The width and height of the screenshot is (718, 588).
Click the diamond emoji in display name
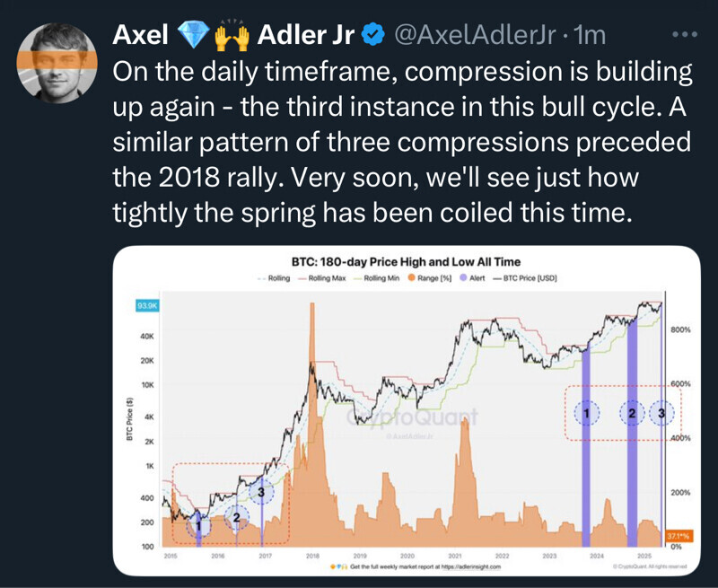tap(192, 35)
